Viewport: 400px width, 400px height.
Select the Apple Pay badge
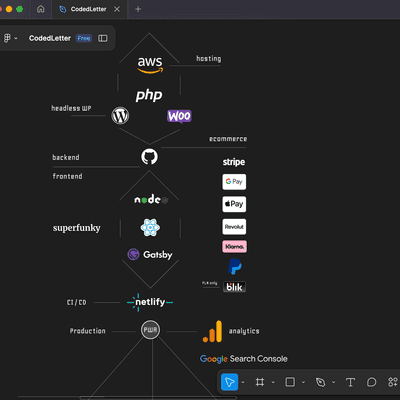click(x=234, y=204)
